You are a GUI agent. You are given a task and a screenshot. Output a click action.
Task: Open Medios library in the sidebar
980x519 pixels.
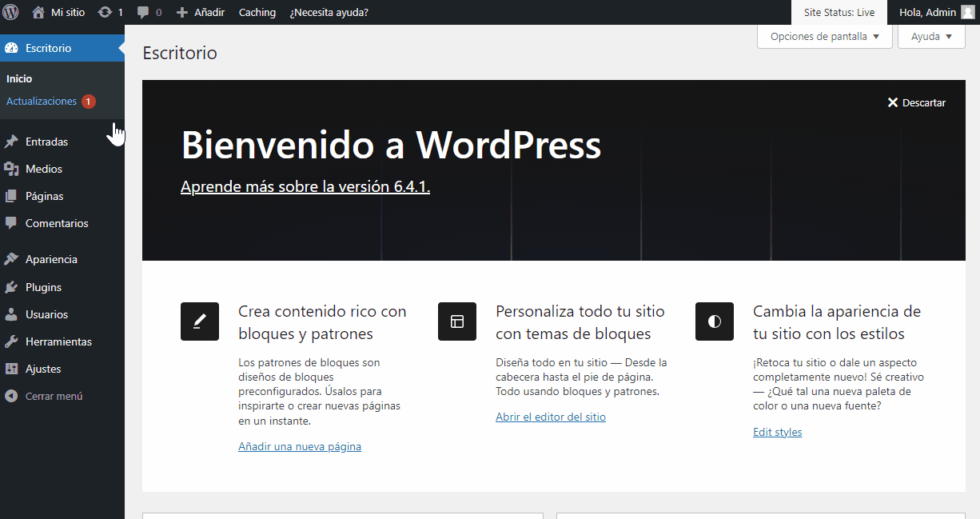pyautogui.click(x=62, y=169)
